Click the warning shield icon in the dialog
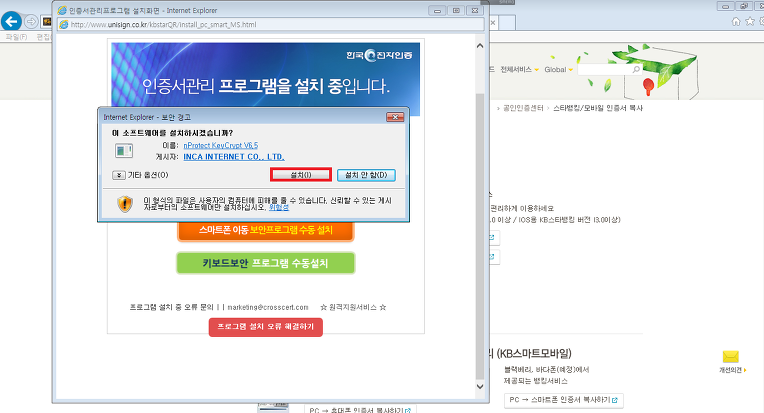Viewport: 764px width, 413px height. (x=125, y=204)
